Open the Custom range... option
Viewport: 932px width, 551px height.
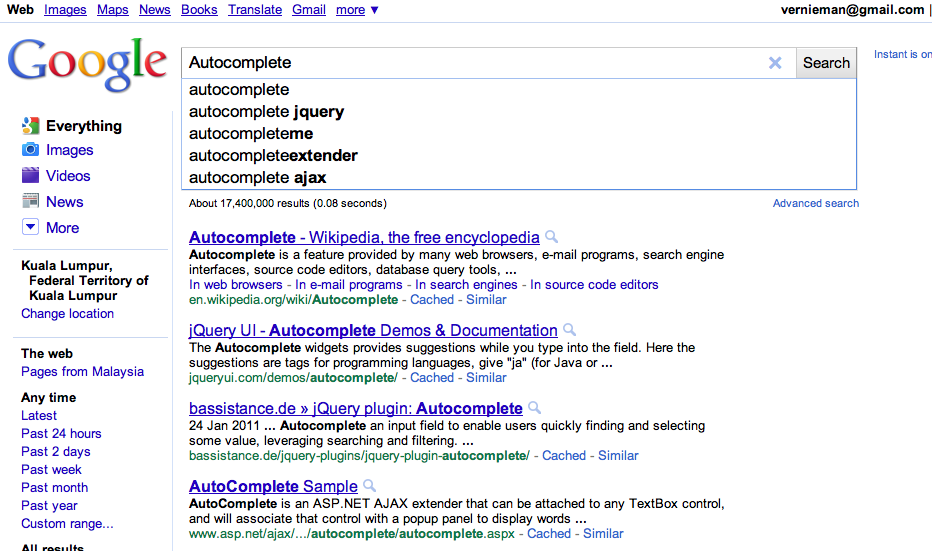[67, 524]
